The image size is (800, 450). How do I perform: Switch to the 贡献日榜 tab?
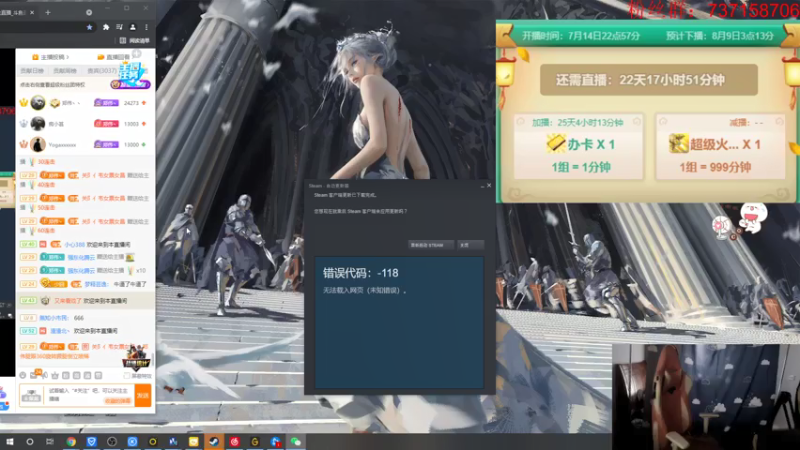click(x=32, y=70)
